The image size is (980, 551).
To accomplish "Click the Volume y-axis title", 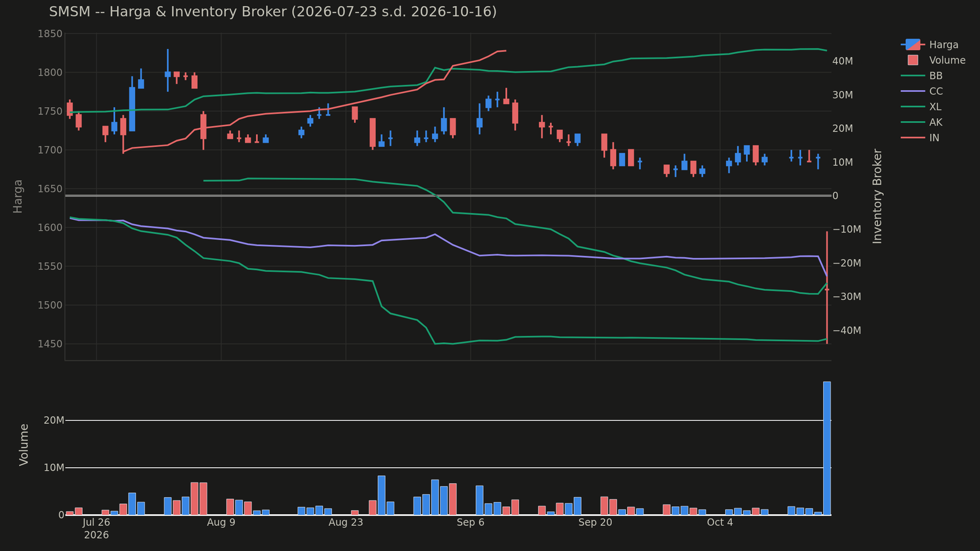I will pyautogui.click(x=24, y=444).
